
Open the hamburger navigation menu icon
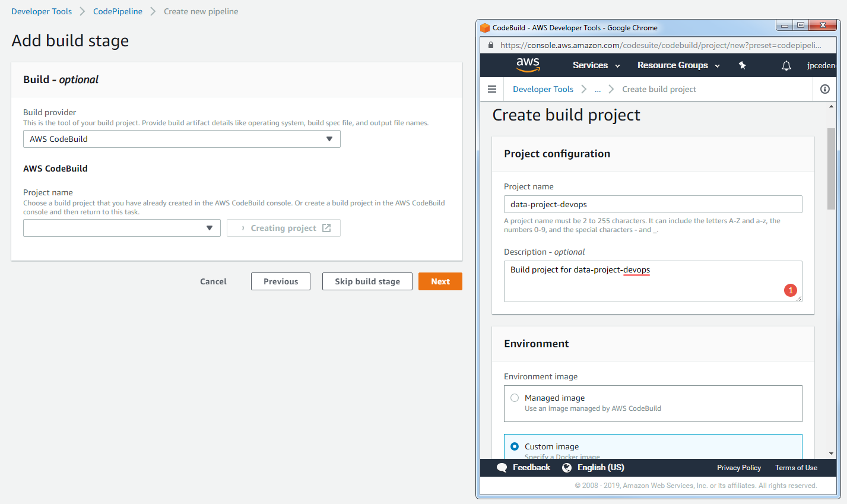pyautogui.click(x=492, y=89)
